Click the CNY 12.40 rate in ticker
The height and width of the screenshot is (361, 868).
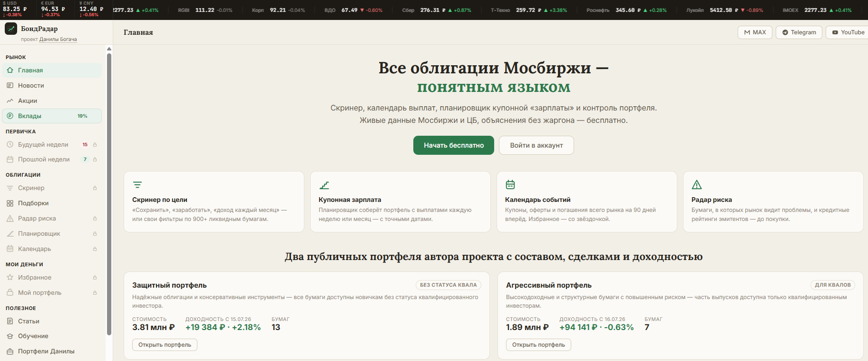91,10
